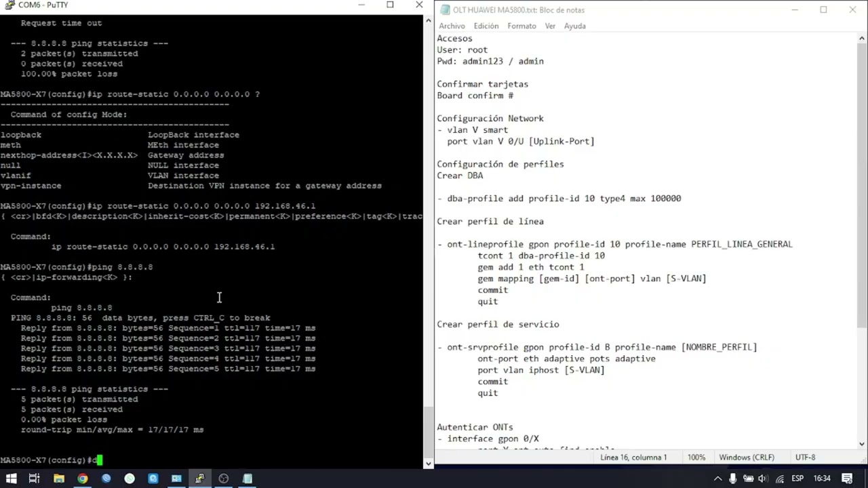Click PuTTY scrollbar up arrow
The image size is (868, 488).
429,21
